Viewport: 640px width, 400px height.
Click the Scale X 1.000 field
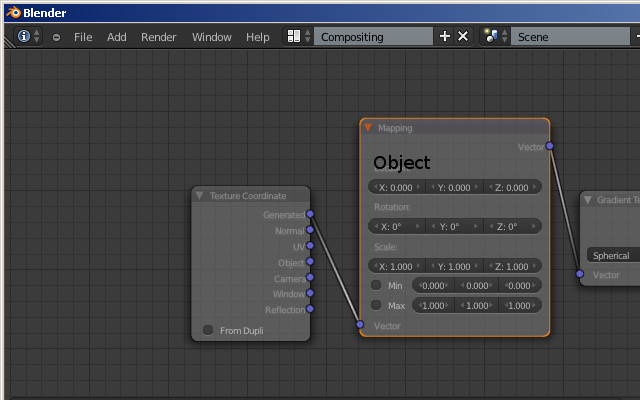tap(397, 266)
